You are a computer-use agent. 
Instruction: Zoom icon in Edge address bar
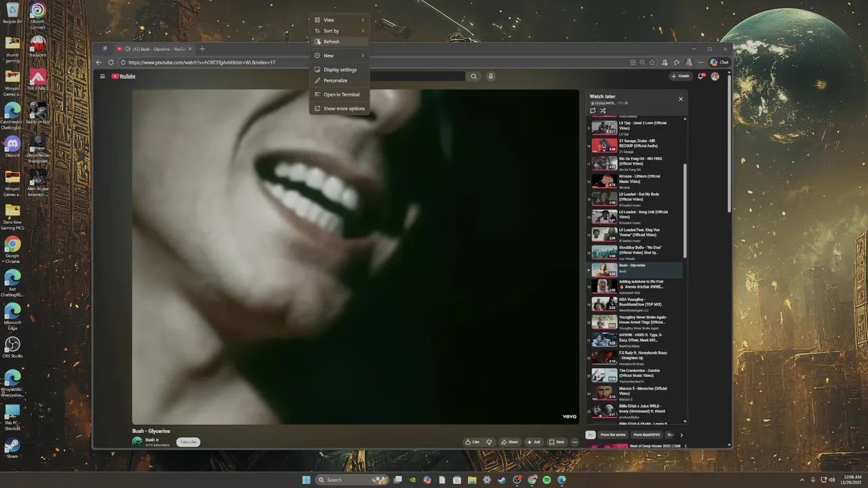click(x=643, y=62)
